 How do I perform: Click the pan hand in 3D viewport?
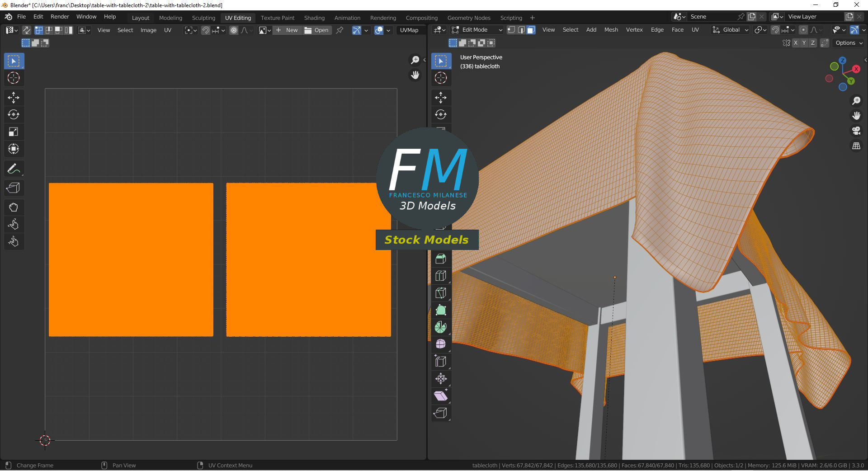click(856, 116)
